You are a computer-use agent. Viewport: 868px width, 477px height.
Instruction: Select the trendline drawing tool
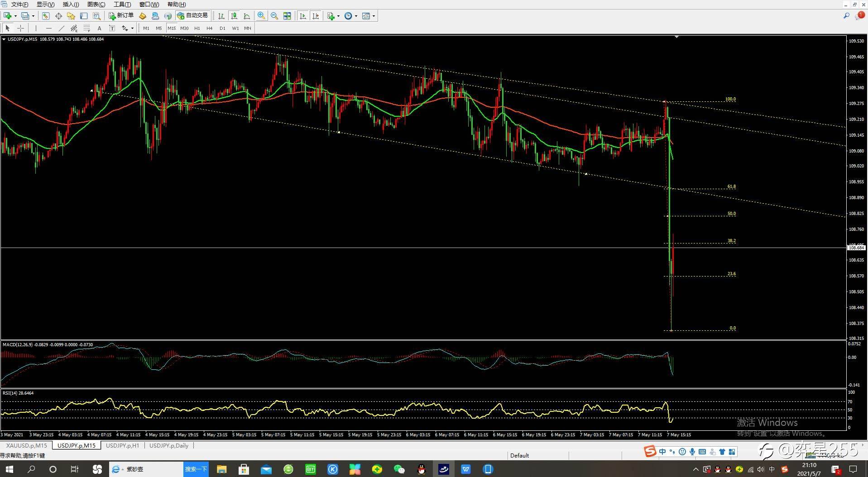pos(62,28)
